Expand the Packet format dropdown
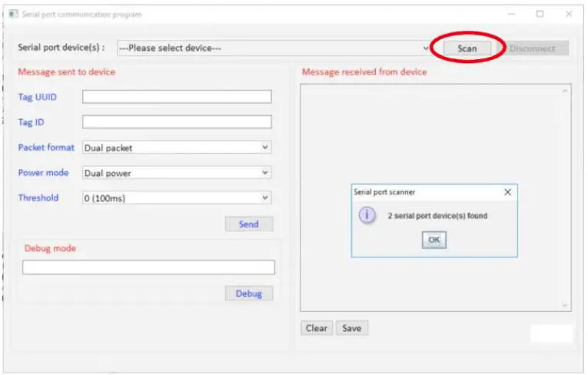Image resolution: width=588 pixels, height=375 pixels. [177, 148]
